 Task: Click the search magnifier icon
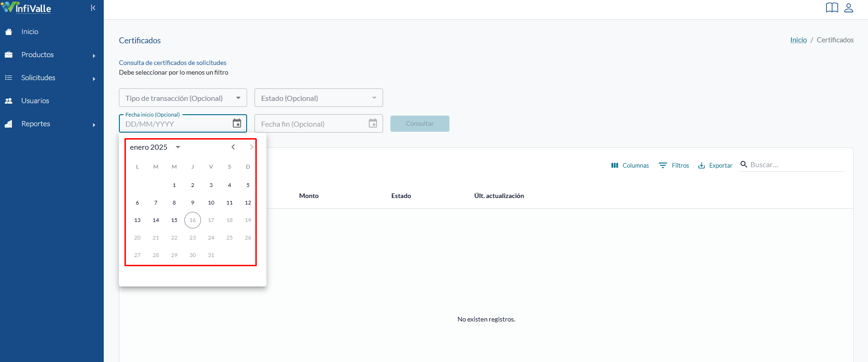[x=744, y=164]
